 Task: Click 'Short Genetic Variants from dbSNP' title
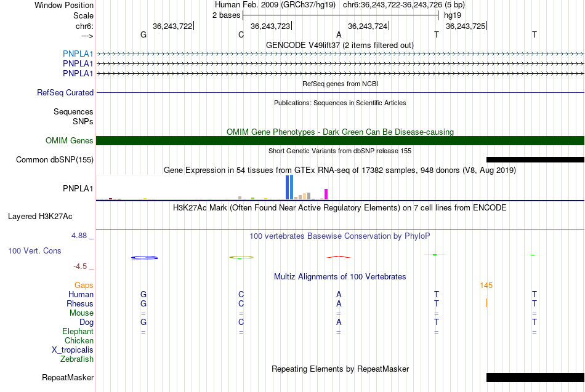tap(340, 151)
